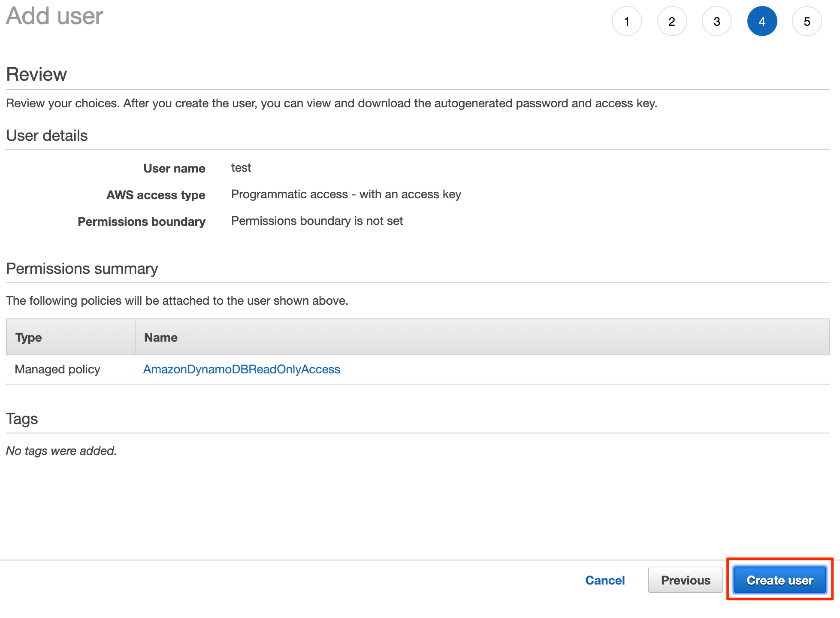840x618 pixels.
Task: Click the 'No tags were added.' text
Action: point(61,451)
